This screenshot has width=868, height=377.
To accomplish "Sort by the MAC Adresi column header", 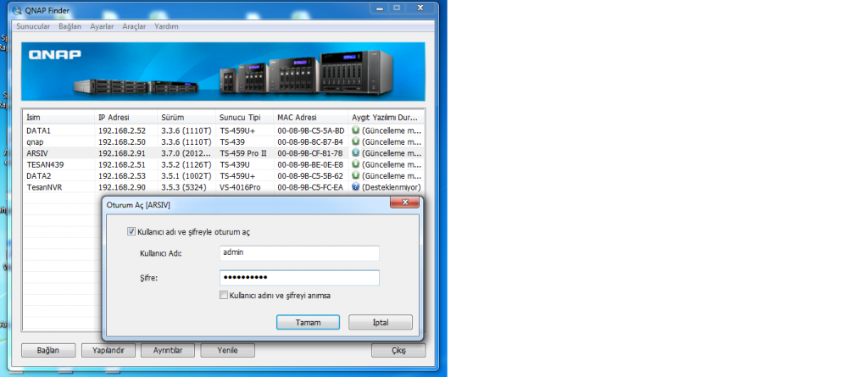I will (310, 118).
